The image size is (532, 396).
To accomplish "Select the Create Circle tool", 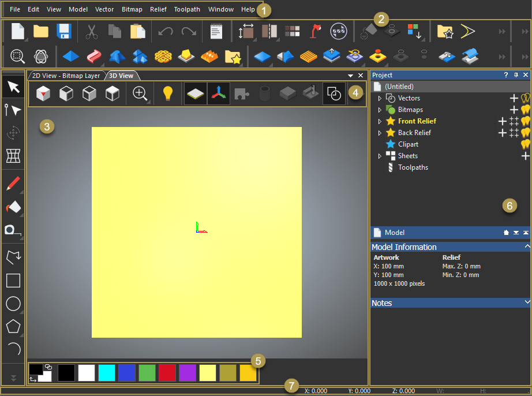I will [13, 304].
